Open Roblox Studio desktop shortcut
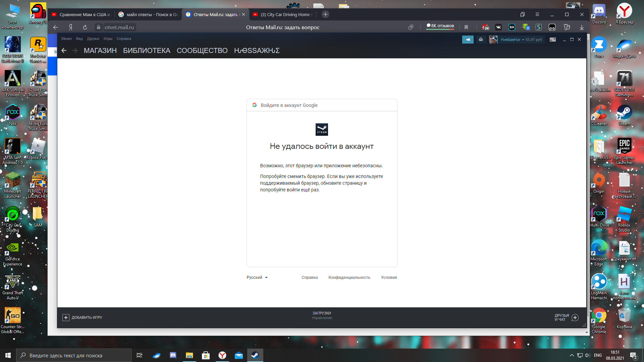 pyautogui.click(x=625, y=220)
